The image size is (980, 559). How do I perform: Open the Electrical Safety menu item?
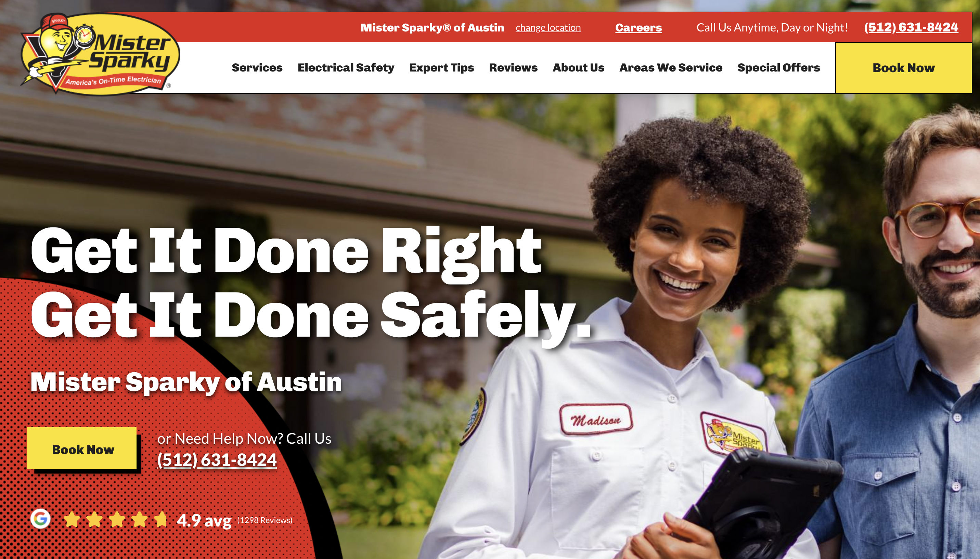point(346,68)
